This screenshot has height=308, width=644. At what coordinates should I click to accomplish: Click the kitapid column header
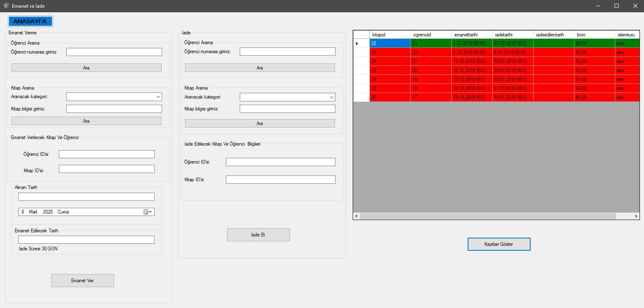(390, 35)
